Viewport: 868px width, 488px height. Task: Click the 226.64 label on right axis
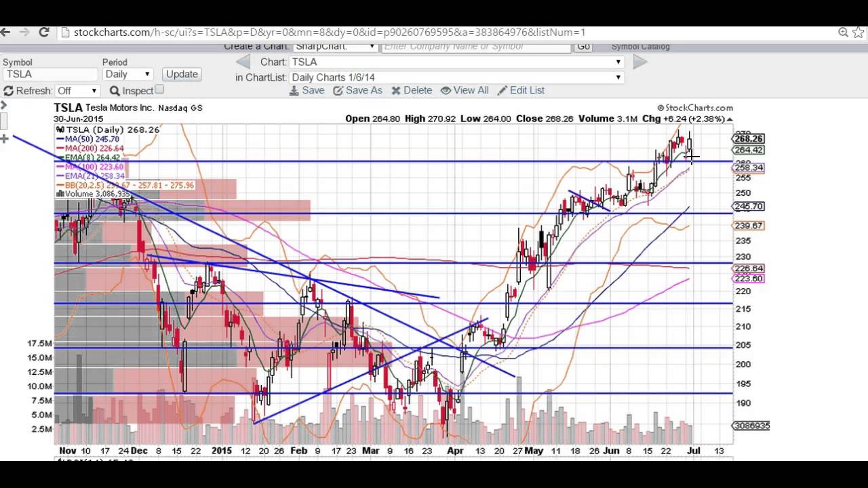coord(749,268)
